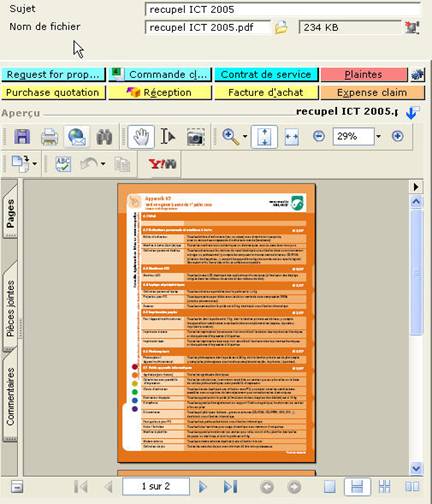Click the black arrow above the scrollbar
Image resolution: width=432 pixels, height=504 pixels.
tap(416, 187)
